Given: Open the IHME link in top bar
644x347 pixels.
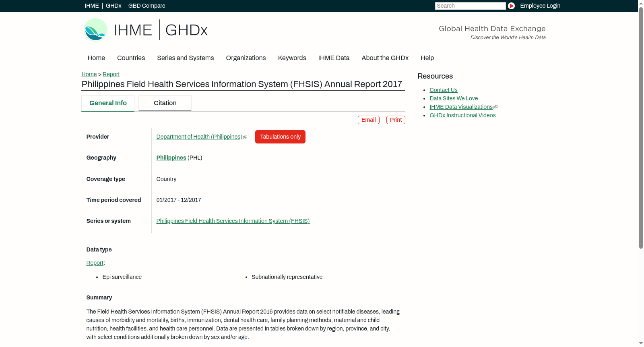Looking at the screenshot, I should point(92,6).
